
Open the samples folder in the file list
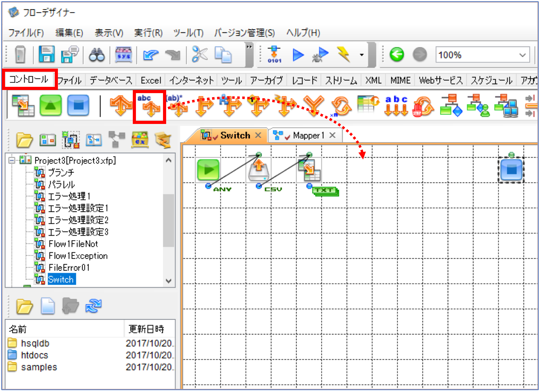[x=39, y=367]
